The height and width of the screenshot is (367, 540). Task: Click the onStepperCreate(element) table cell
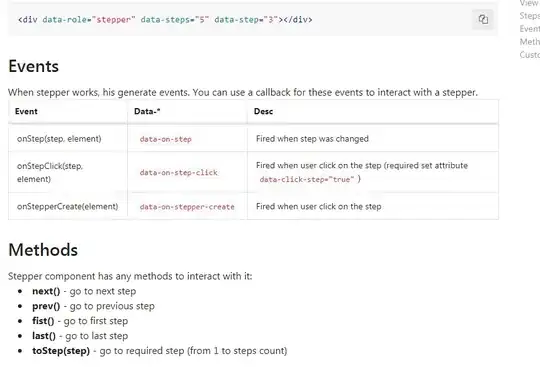(x=68, y=207)
